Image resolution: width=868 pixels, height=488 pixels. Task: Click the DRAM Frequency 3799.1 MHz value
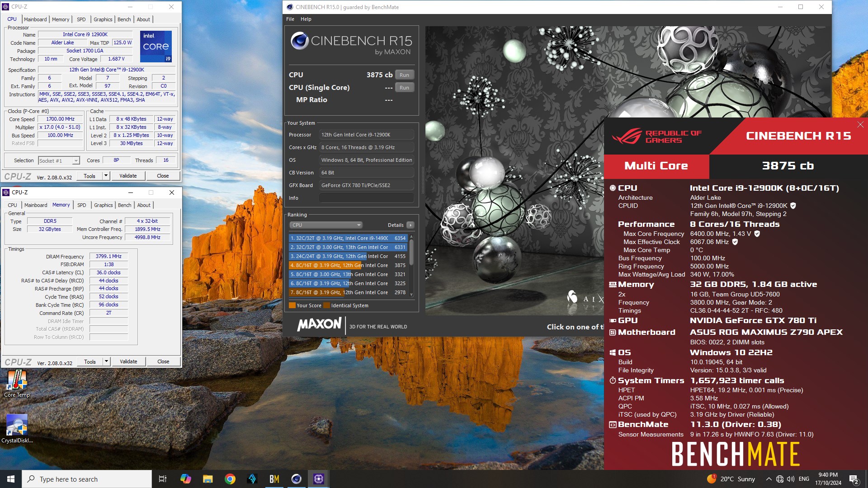tap(108, 256)
